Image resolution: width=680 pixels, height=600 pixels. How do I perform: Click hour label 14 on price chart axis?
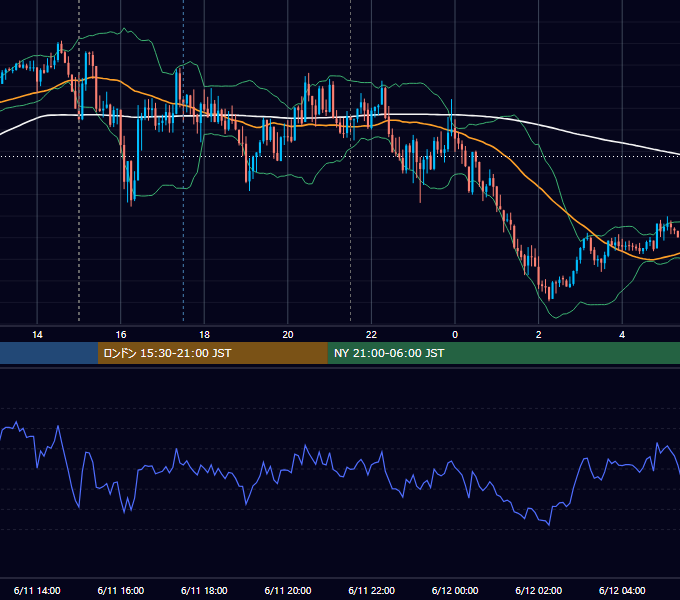click(x=37, y=335)
